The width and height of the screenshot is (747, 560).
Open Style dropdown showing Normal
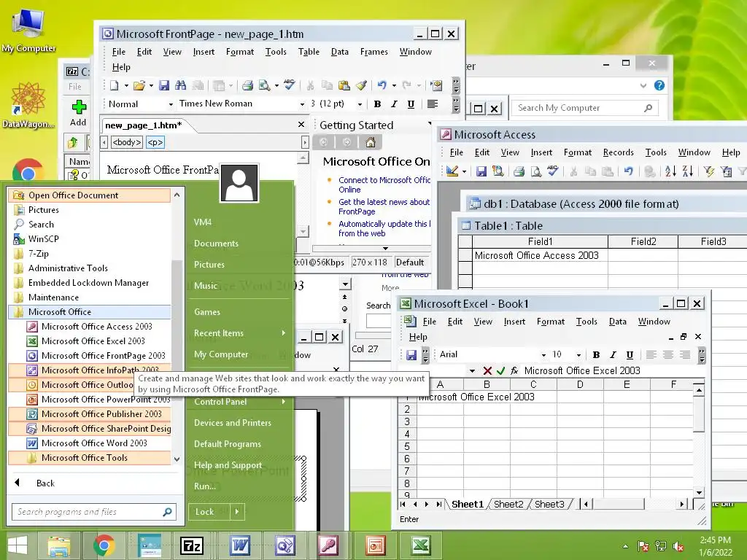click(x=171, y=104)
